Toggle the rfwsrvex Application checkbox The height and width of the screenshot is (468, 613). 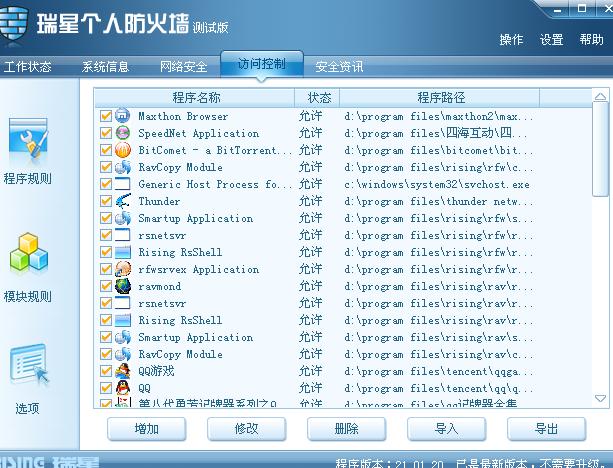click(106, 269)
